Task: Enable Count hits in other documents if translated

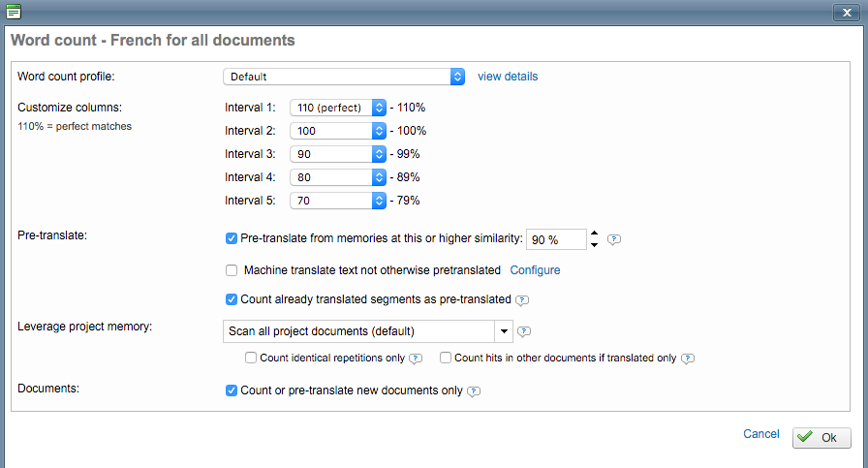Action: pyautogui.click(x=446, y=358)
